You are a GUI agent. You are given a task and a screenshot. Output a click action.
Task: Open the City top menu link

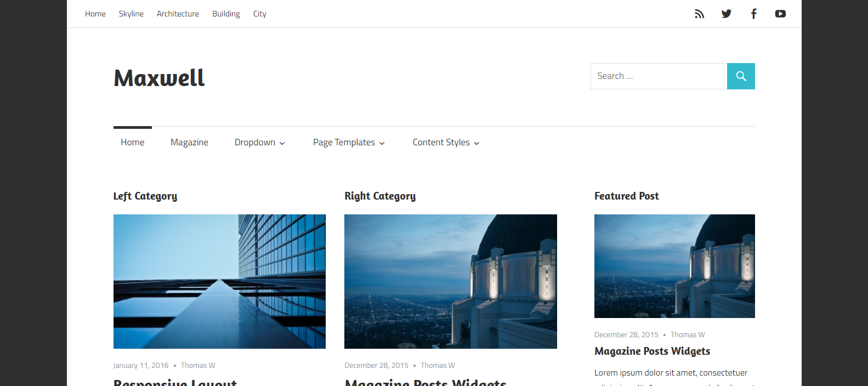click(260, 14)
